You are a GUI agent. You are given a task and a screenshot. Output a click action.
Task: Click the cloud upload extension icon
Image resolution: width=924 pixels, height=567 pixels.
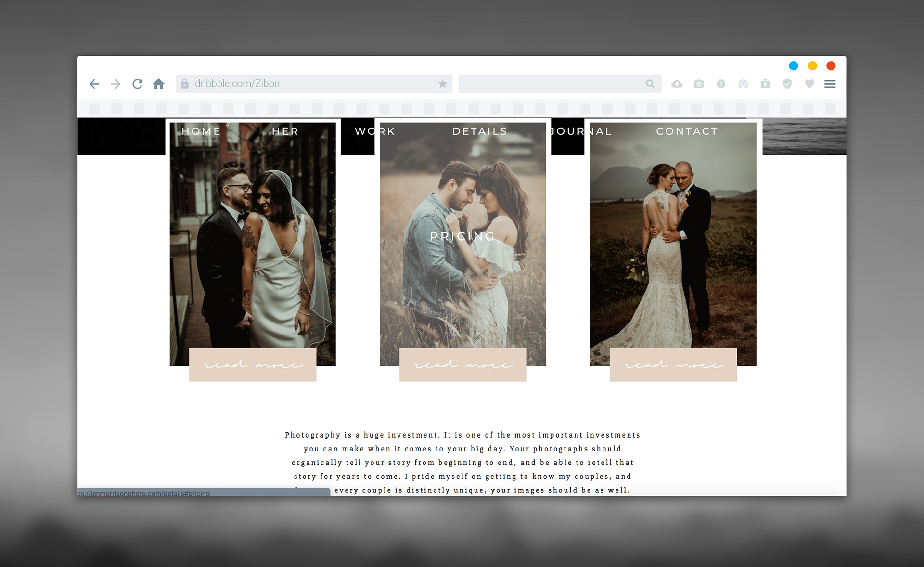677,84
